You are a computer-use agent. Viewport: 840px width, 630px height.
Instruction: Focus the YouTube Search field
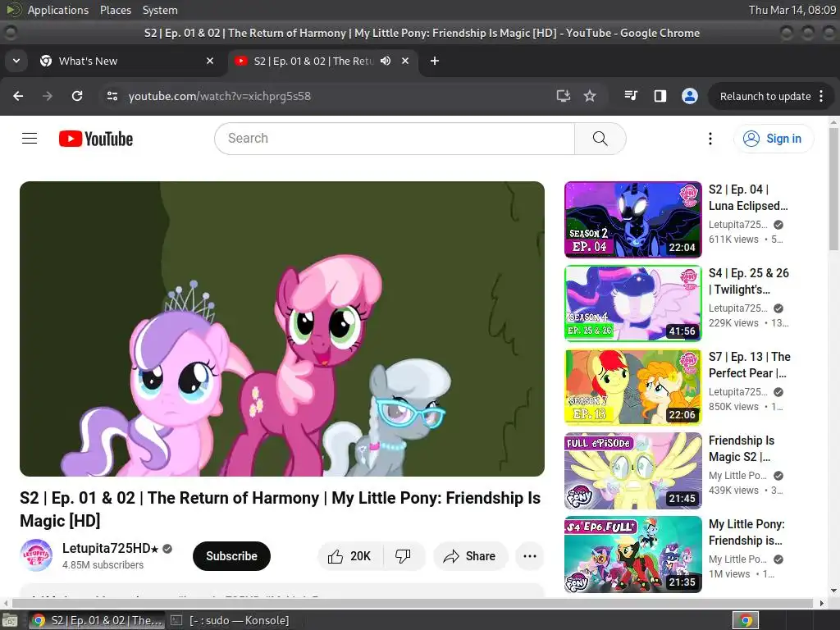pos(395,138)
